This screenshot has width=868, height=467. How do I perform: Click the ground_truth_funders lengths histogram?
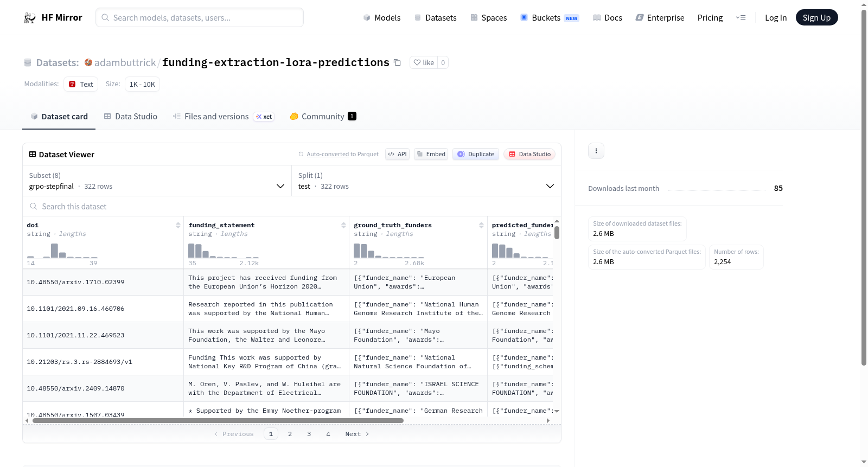click(x=389, y=251)
